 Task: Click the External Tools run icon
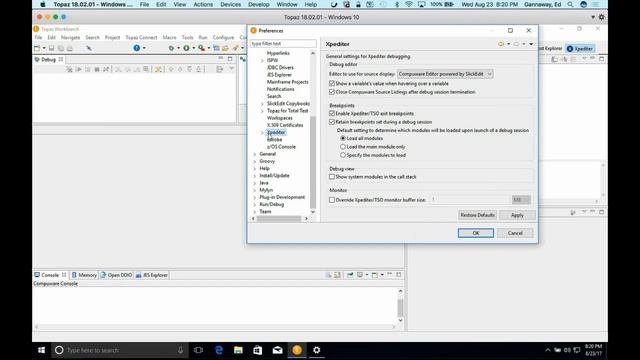(201, 48)
